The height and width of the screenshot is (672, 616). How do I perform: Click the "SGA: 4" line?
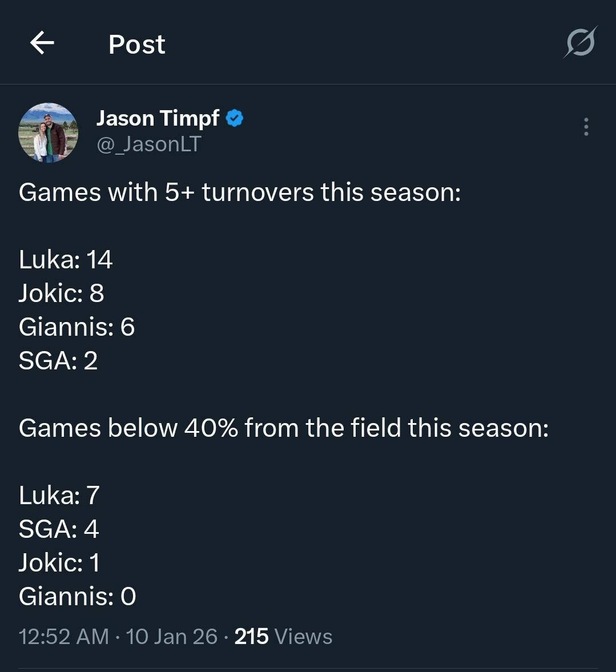point(59,529)
